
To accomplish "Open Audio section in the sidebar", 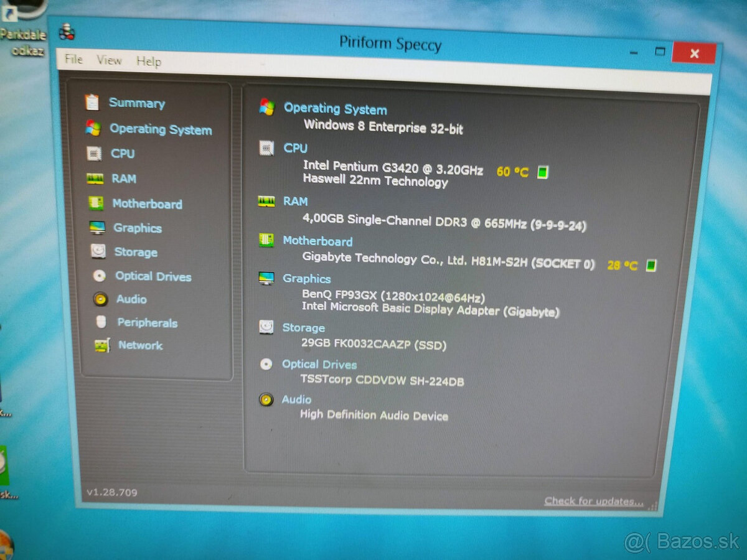I will point(131,299).
